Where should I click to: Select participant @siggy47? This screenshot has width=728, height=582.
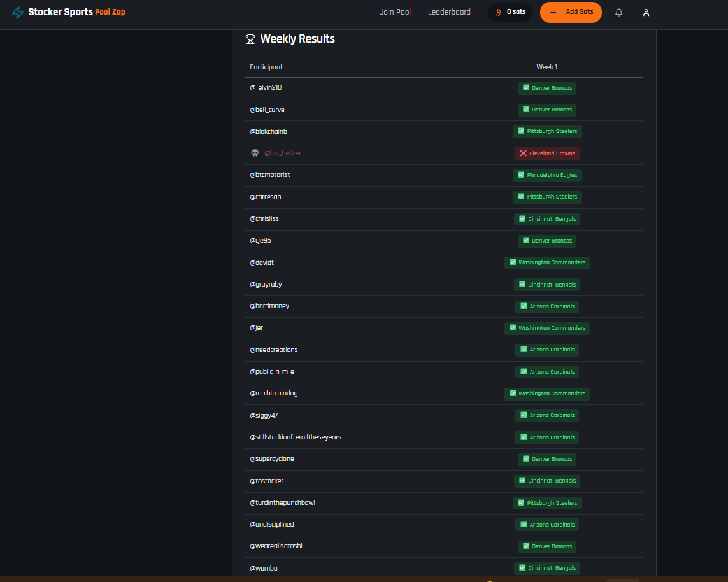coord(264,415)
